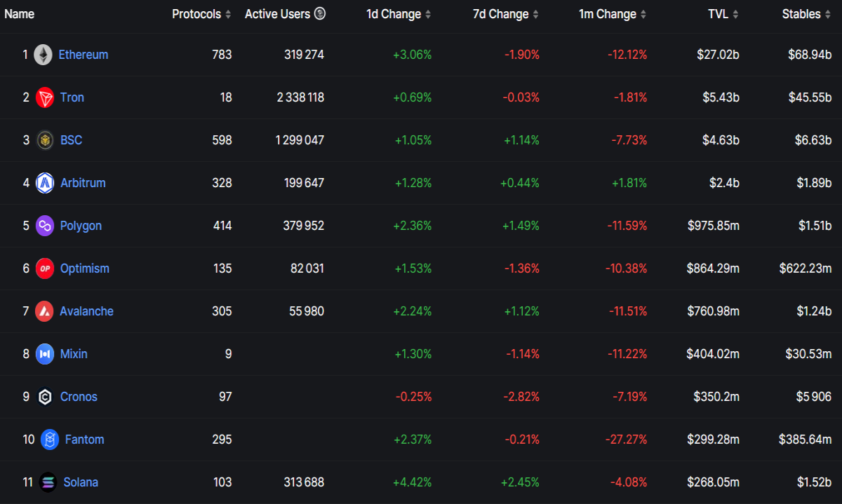Image resolution: width=842 pixels, height=504 pixels.
Task: Click the Avalanche logo icon
Action: pyautogui.click(x=45, y=311)
